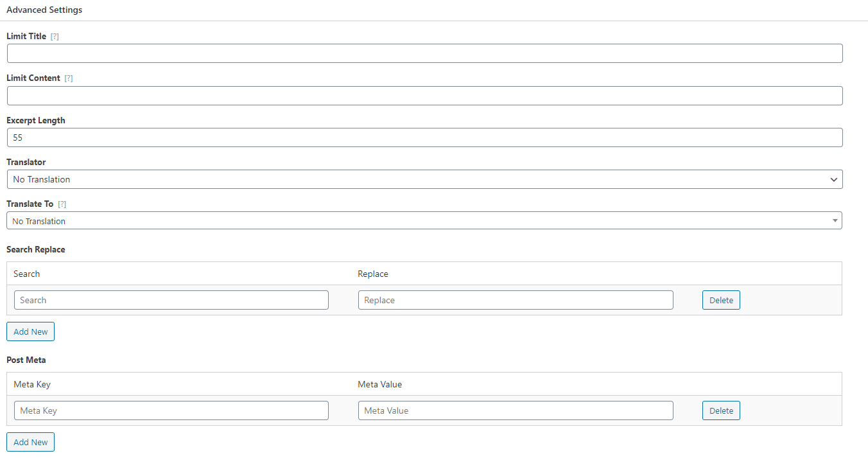Add new Post Meta row
The image size is (868, 467).
click(x=31, y=442)
